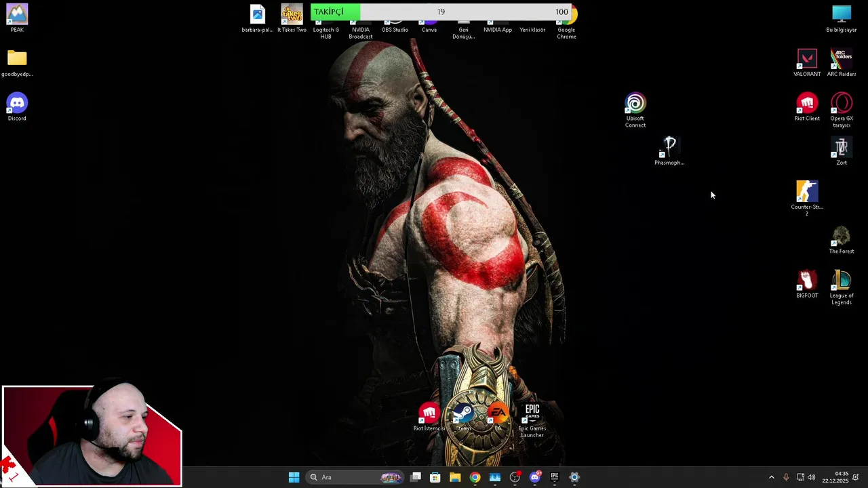Viewport: 868px width, 488px height.
Task: Click the Ara search box in taskbar
Action: click(355, 477)
